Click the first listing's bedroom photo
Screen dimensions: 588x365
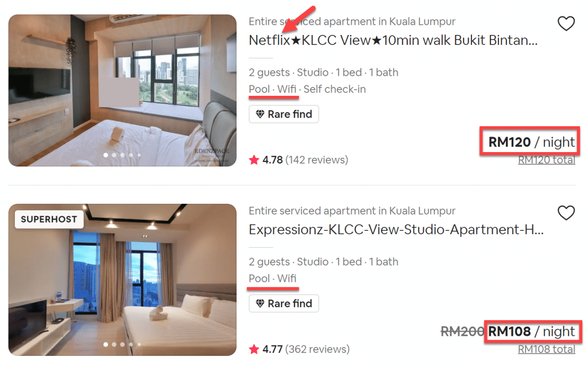[122, 90]
